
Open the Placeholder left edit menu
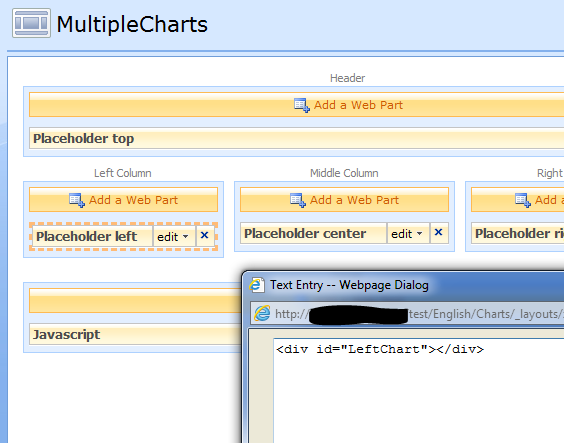pos(174,237)
